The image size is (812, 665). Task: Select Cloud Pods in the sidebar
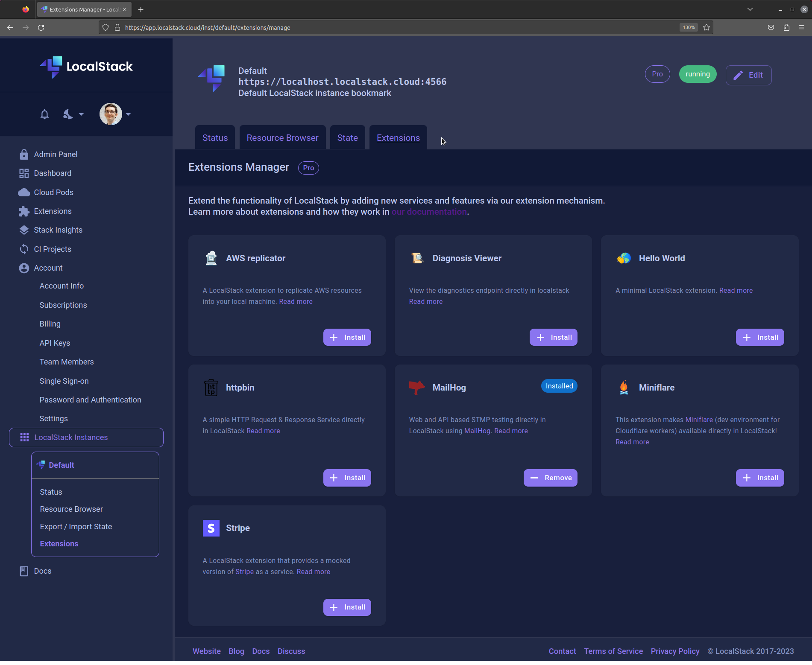click(53, 192)
